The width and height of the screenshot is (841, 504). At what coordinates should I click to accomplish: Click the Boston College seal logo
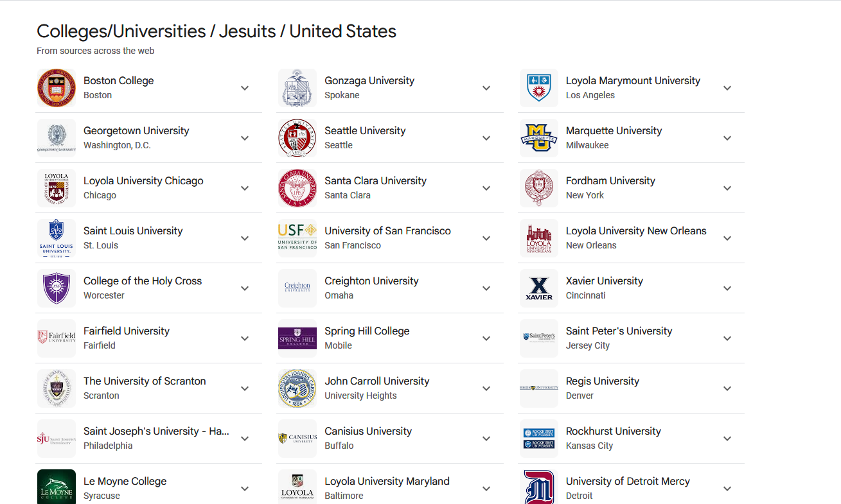(x=57, y=88)
